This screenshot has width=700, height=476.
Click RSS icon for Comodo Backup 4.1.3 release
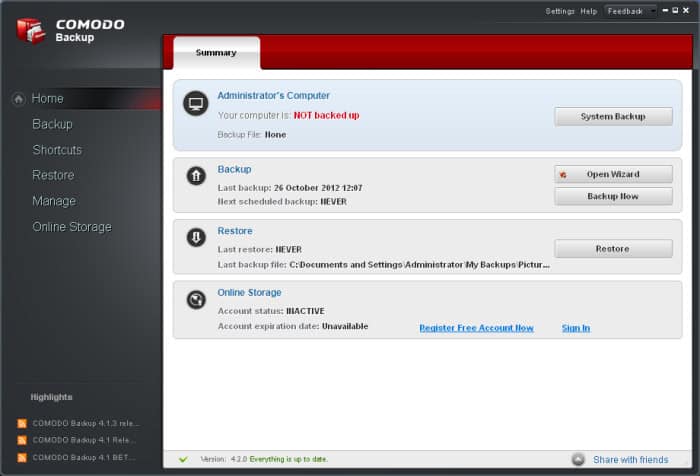[x=21, y=423]
